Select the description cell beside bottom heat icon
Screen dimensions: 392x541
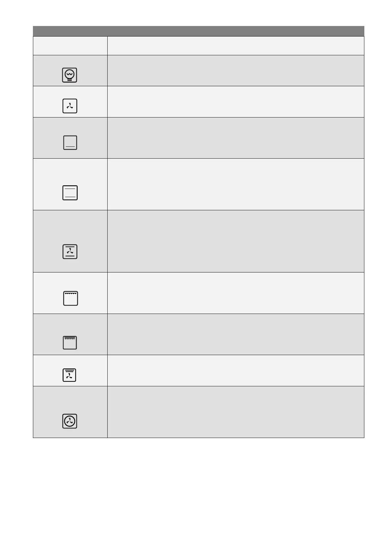click(236, 138)
